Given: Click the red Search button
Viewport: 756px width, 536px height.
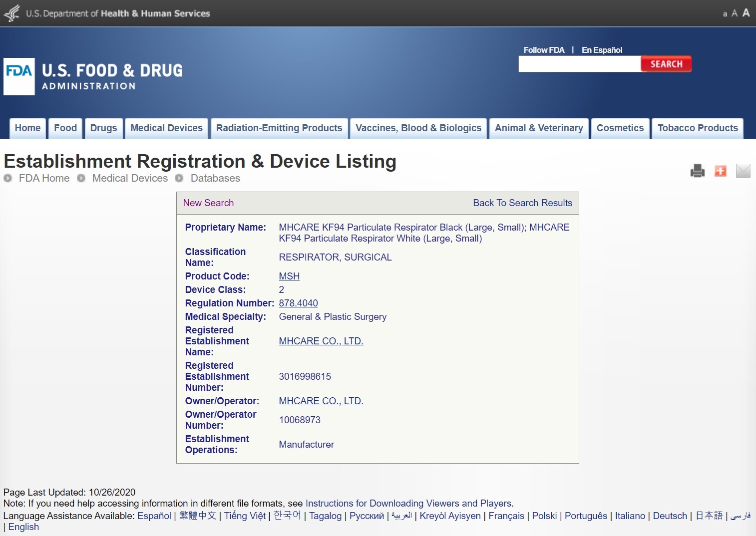Looking at the screenshot, I should pyautogui.click(x=666, y=64).
